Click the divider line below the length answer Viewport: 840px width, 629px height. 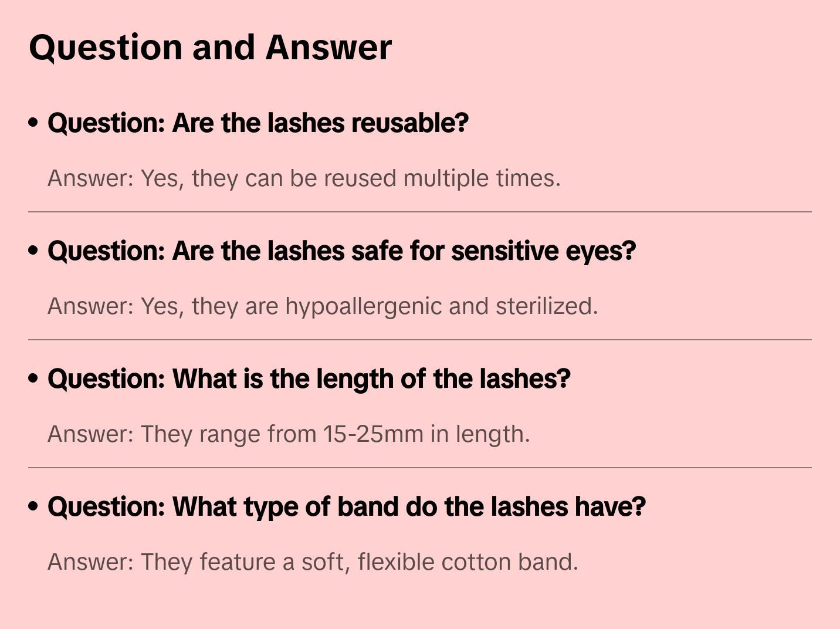pos(420,468)
